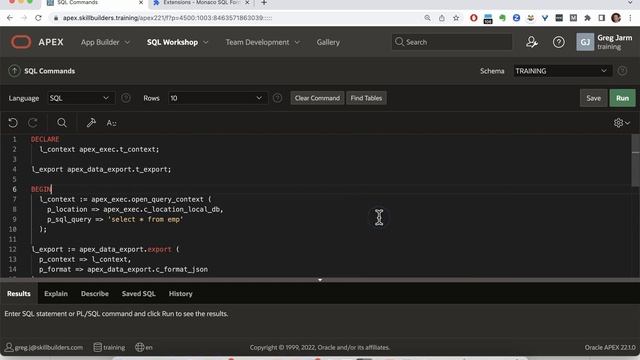Open a new browser tab
The image size is (640, 360).
pyautogui.click(x=264, y=3)
